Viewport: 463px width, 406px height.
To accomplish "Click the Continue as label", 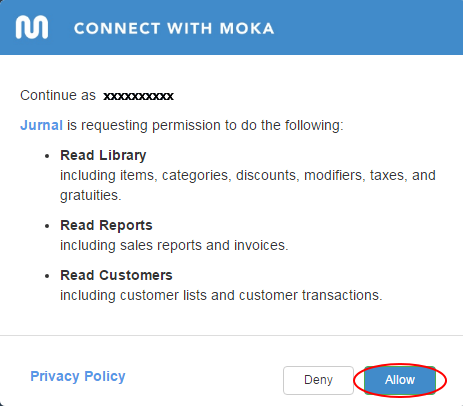I will click(58, 95).
